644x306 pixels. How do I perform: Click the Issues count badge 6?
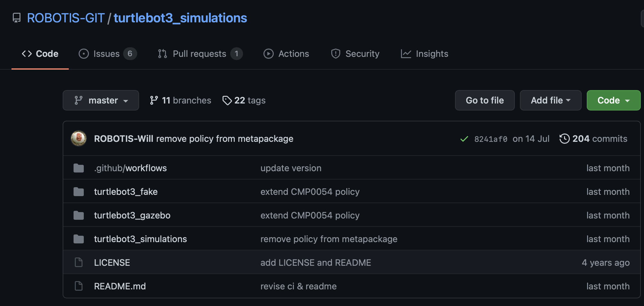point(130,54)
